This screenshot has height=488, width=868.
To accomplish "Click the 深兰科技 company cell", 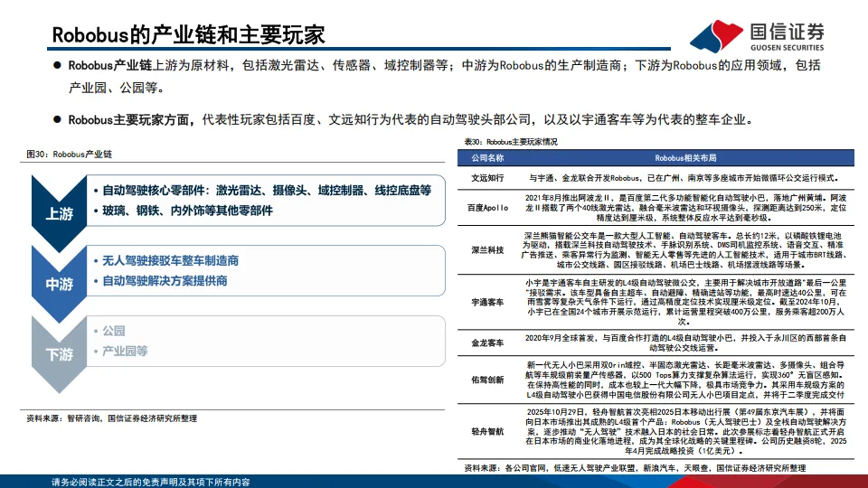I will 487,250.
